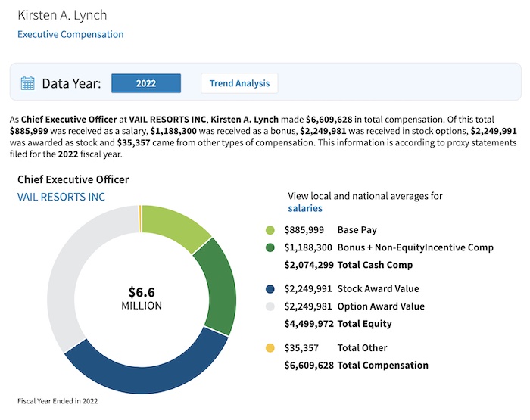Select the 2022 data year button
530x420 pixels.
(146, 83)
